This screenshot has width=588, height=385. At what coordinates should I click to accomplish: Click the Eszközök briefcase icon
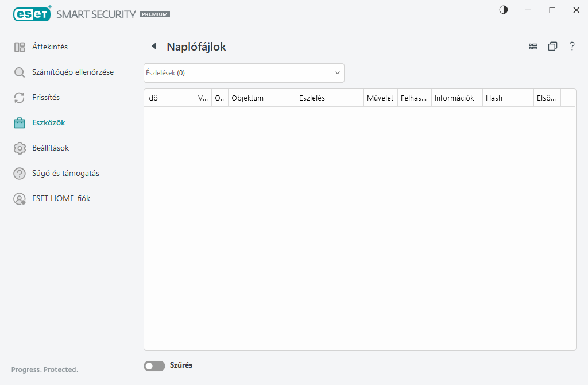(20, 123)
